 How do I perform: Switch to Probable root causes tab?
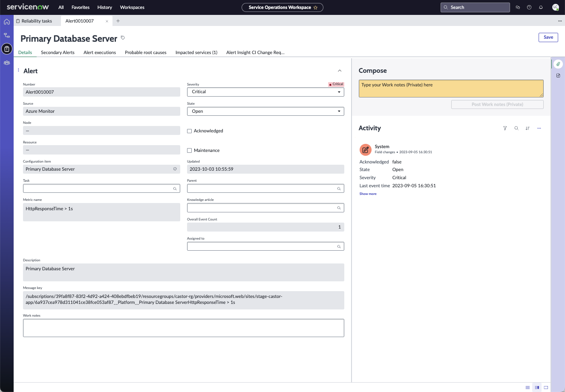tap(146, 52)
